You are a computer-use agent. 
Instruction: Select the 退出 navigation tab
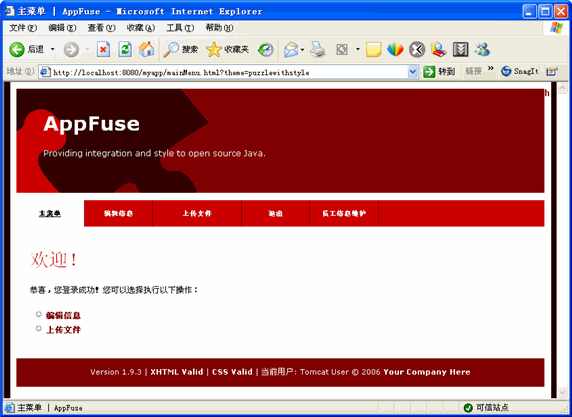(275, 213)
